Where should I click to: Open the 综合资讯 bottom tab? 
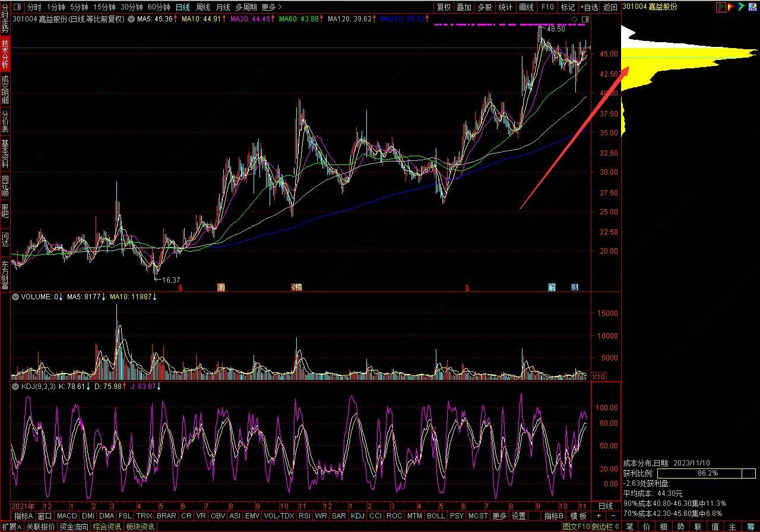click(x=107, y=527)
